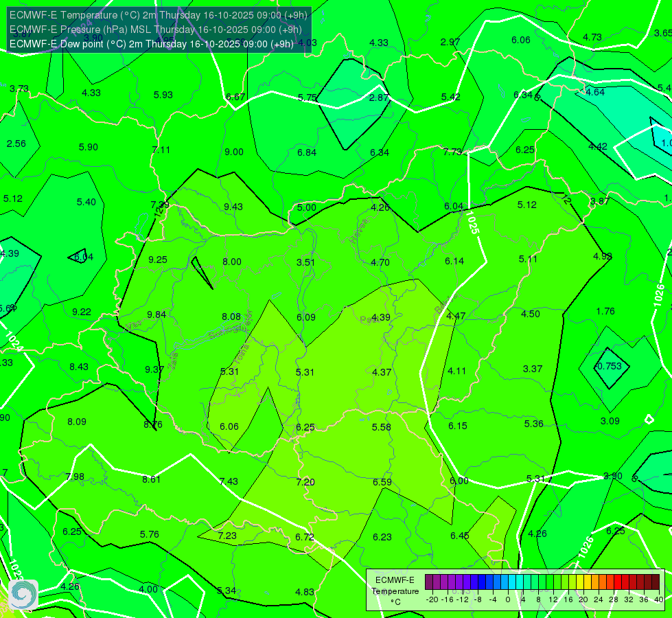
Task: Click the 3.51 dew point value
Action: (x=305, y=262)
